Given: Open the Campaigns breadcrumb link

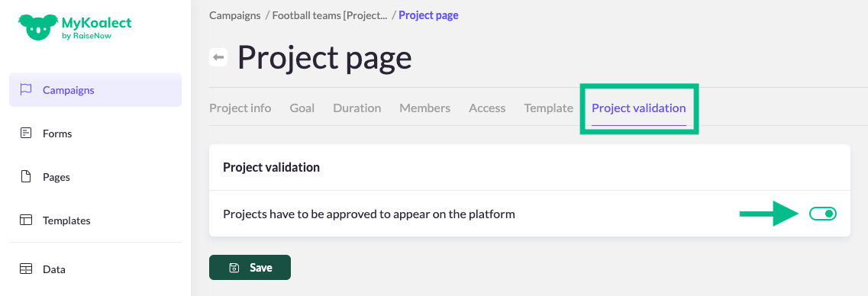Looking at the screenshot, I should tap(234, 15).
